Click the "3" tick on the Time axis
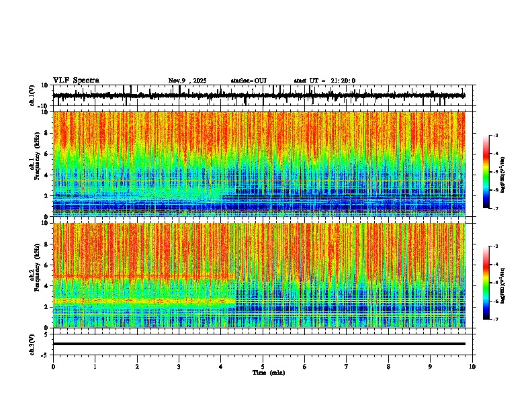 179,367
